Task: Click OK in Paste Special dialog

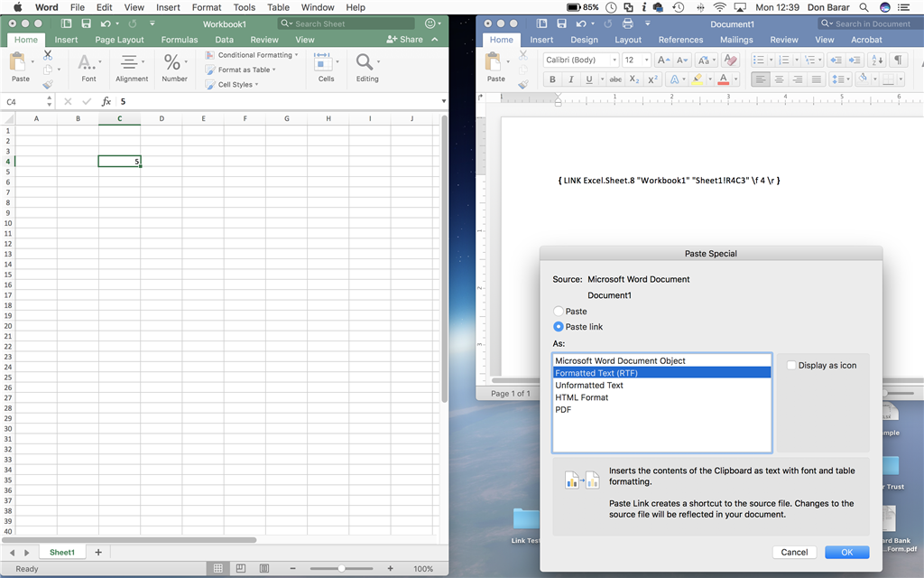Action: pos(846,552)
